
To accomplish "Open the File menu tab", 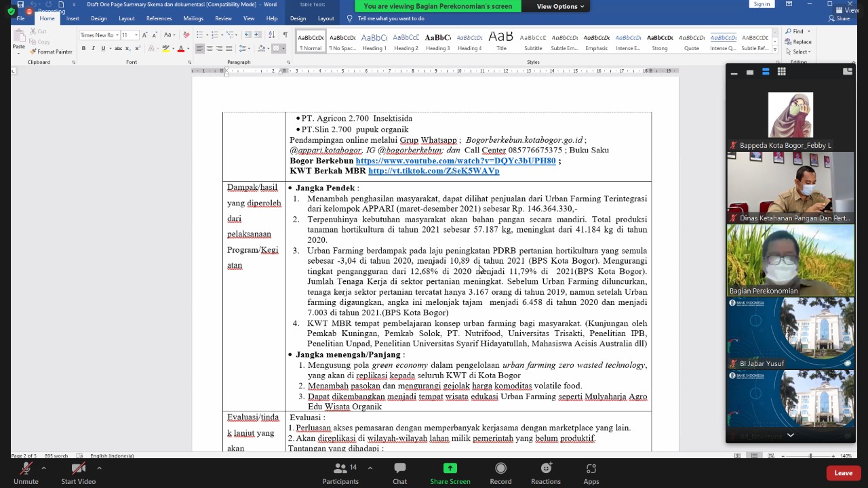I will coord(20,18).
